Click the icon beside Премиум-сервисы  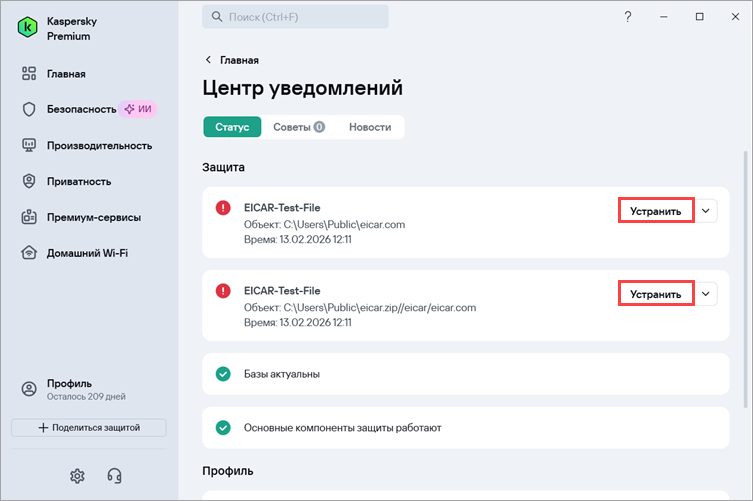pos(29,217)
